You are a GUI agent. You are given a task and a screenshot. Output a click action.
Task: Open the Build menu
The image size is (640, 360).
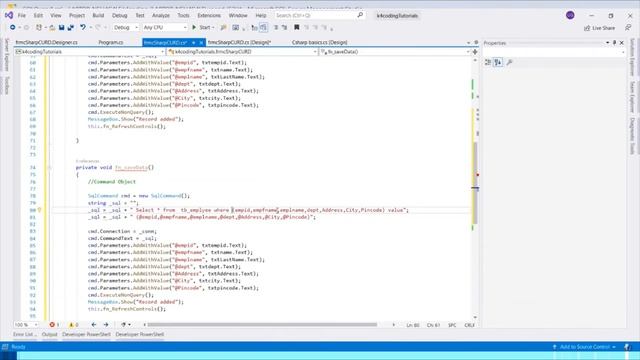click(98, 16)
